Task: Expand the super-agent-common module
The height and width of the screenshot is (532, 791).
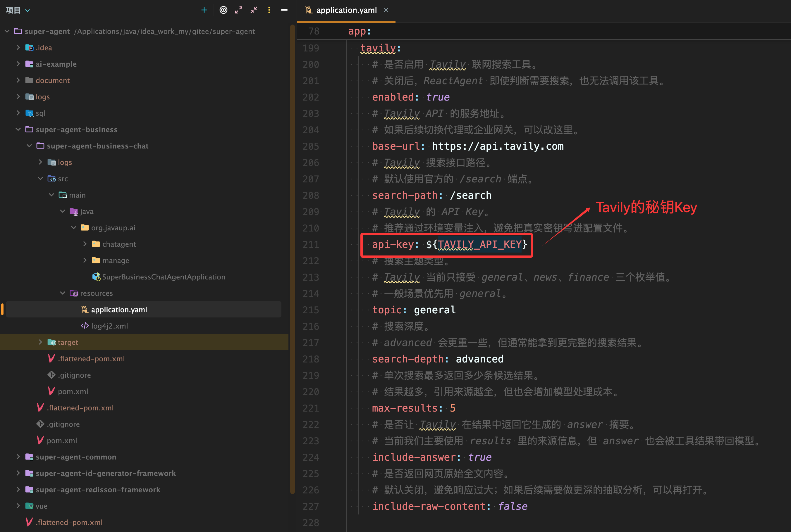Action: 18,457
